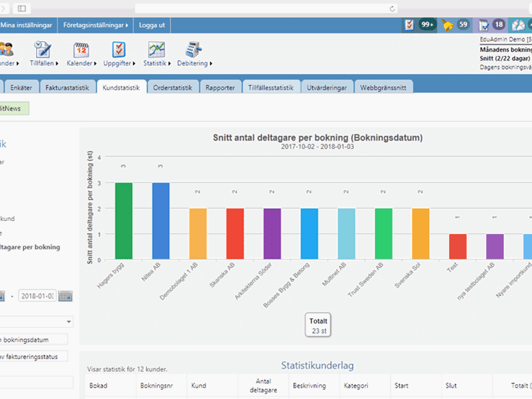Switch to the Enkäter tab
The image size is (532, 399).
[x=21, y=88]
